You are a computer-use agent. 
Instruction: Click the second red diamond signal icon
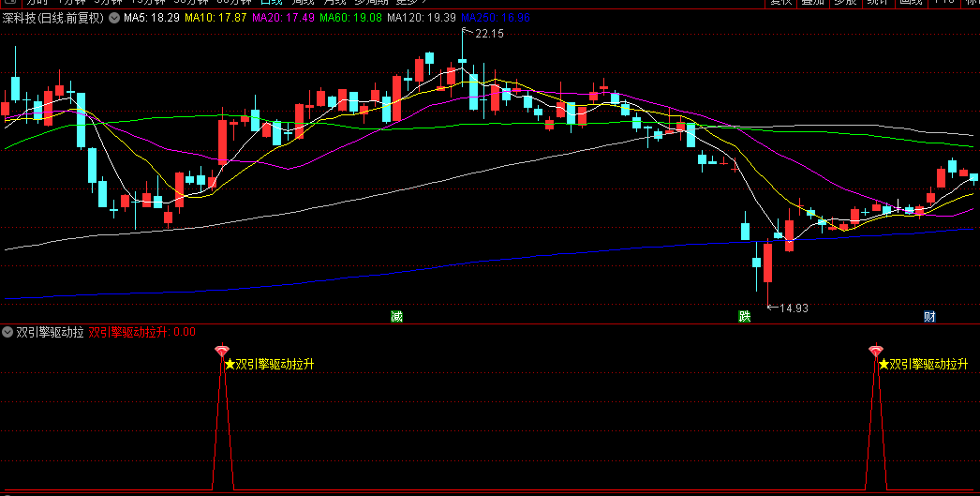(x=876, y=351)
